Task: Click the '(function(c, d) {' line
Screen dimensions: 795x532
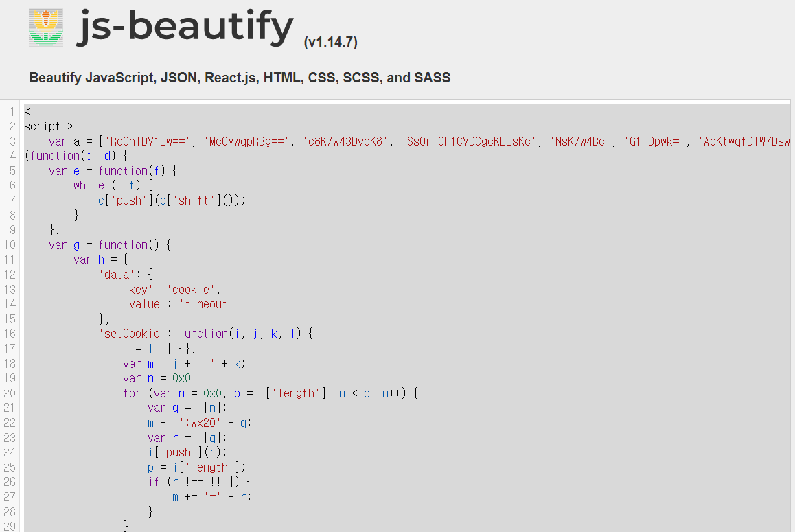Action: (76, 157)
